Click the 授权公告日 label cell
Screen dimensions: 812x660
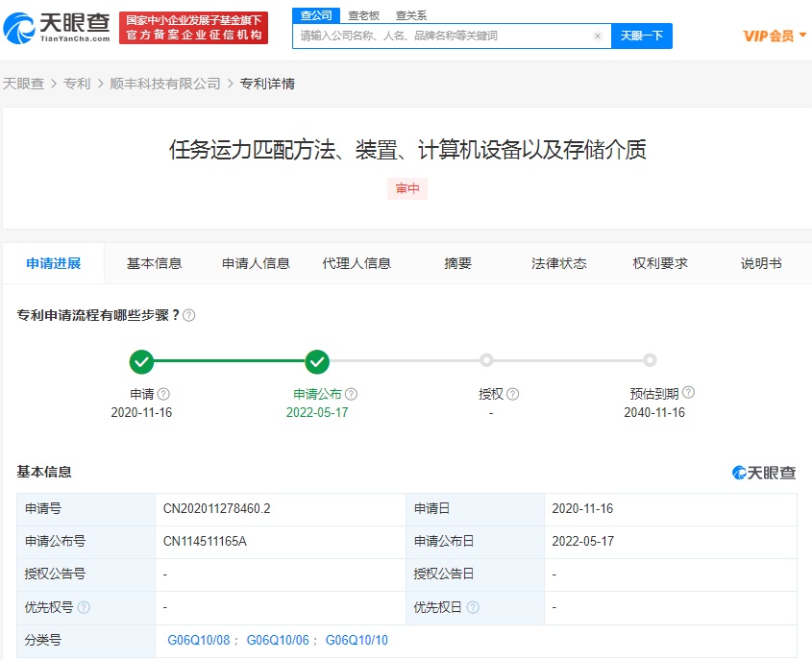click(475, 574)
